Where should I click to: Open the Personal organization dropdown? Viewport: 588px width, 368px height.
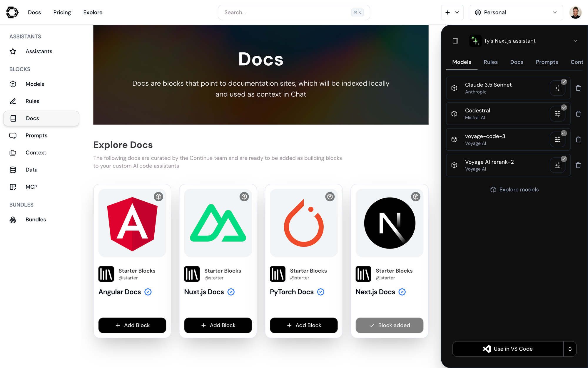click(x=516, y=12)
